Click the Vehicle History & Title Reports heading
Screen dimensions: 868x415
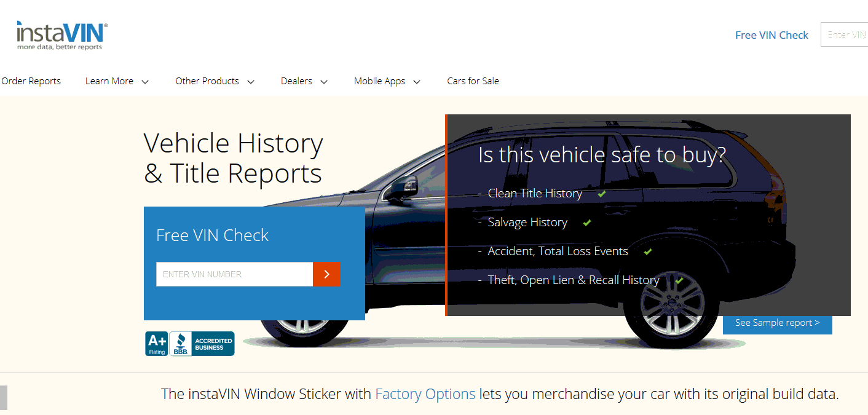pyautogui.click(x=234, y=158)
